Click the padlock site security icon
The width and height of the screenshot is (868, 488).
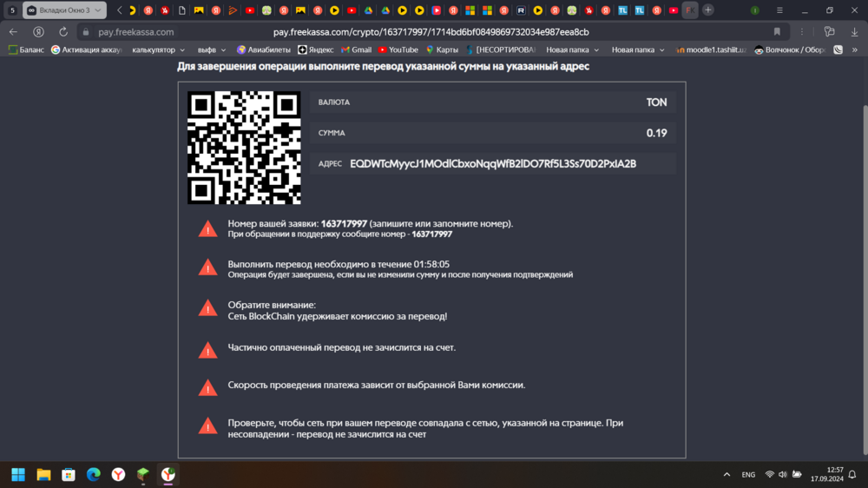point(85,32)
